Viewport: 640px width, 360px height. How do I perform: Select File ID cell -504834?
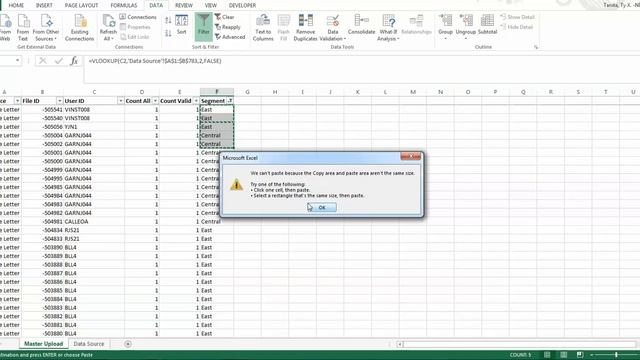tap(42, 230)
